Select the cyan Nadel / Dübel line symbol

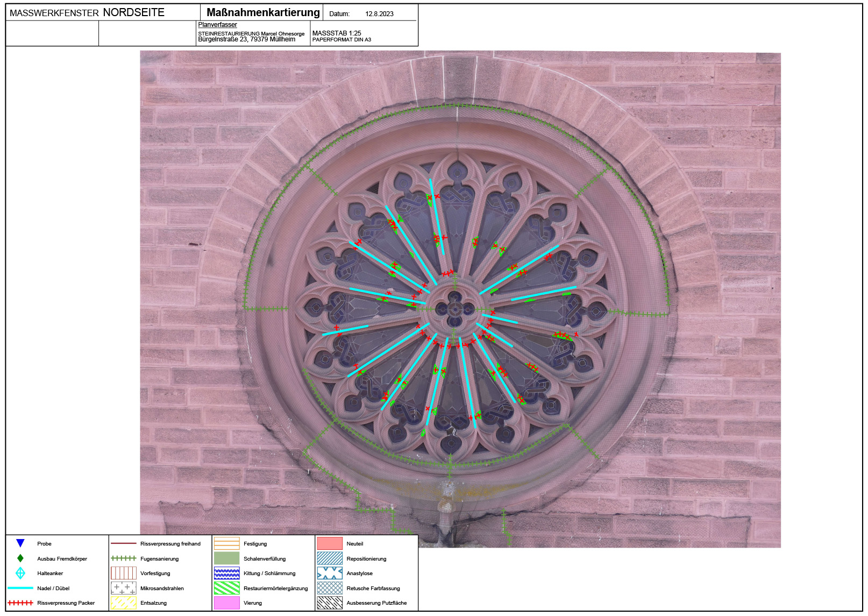click(20, 588)
